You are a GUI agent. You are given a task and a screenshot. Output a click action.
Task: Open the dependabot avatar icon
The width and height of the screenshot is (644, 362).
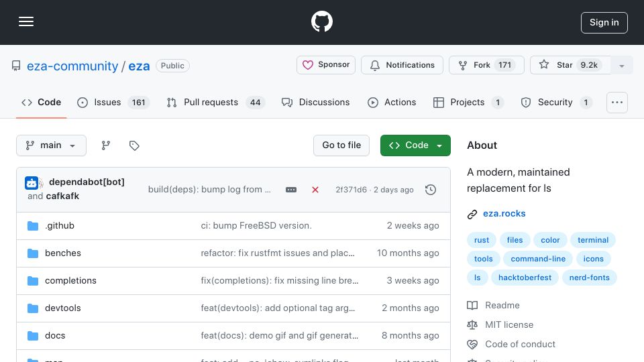[32, 182]
